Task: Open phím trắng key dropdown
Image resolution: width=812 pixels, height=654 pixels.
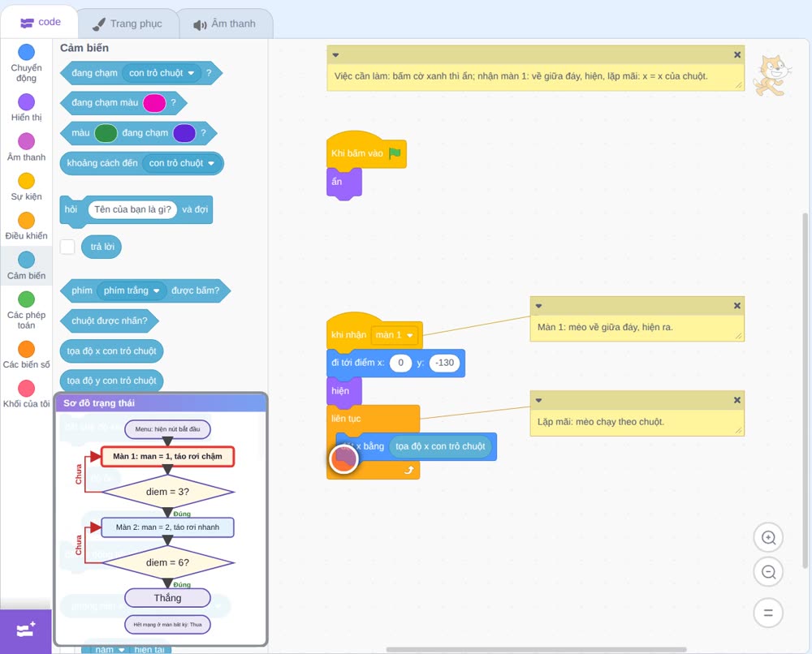Action: [132, 290]
